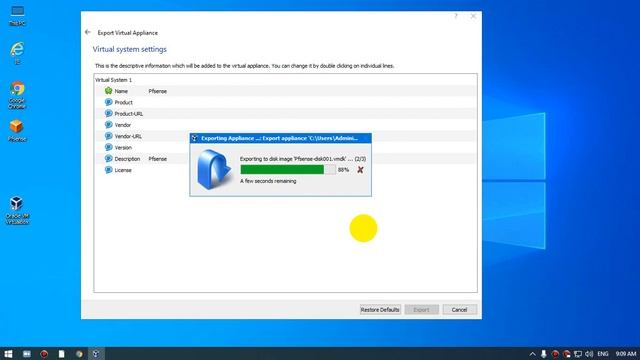Click the export progress bar
This screenshot has height=360, width=640.
point(288,169)
